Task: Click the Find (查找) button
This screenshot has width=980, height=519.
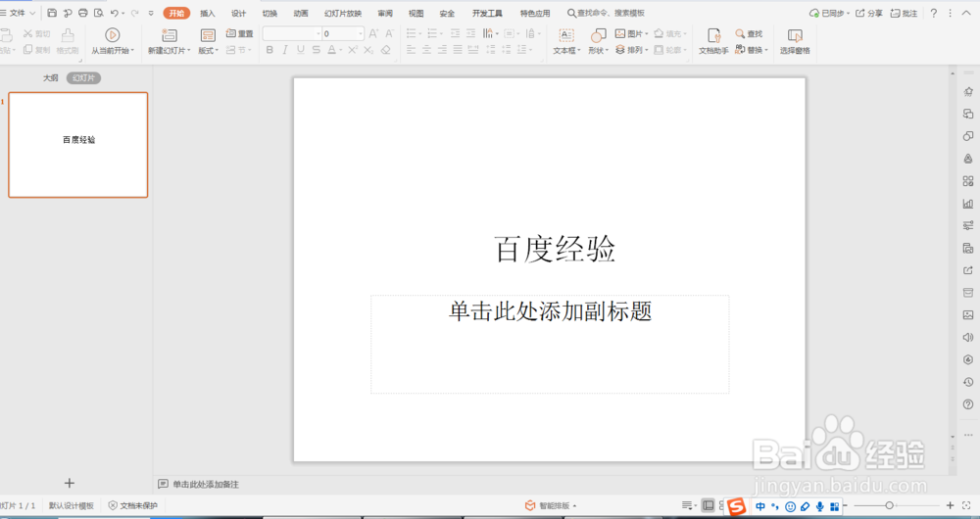Action: [749, 33]
